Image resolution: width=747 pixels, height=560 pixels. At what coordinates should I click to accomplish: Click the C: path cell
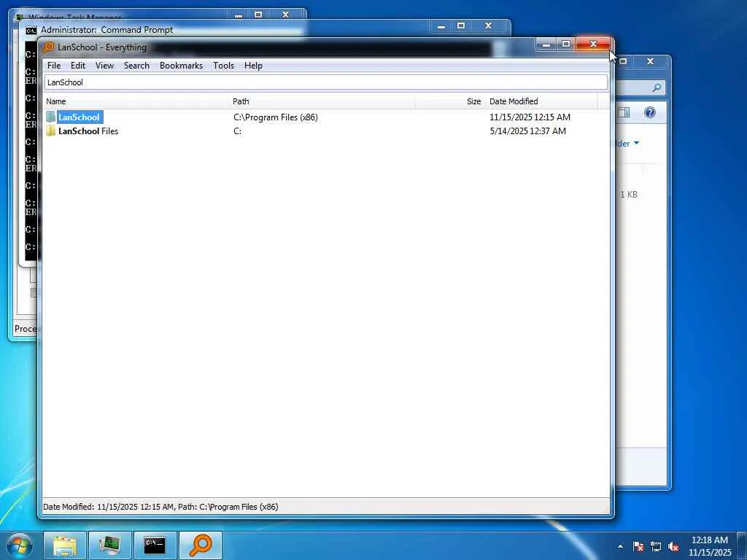pos(237,131)
